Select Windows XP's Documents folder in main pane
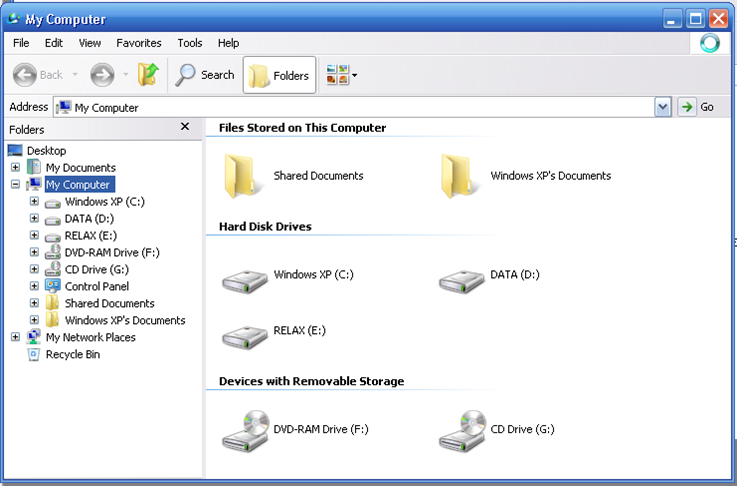The height and width of the screenshot is (486, 737). click(x=459, y=176)
